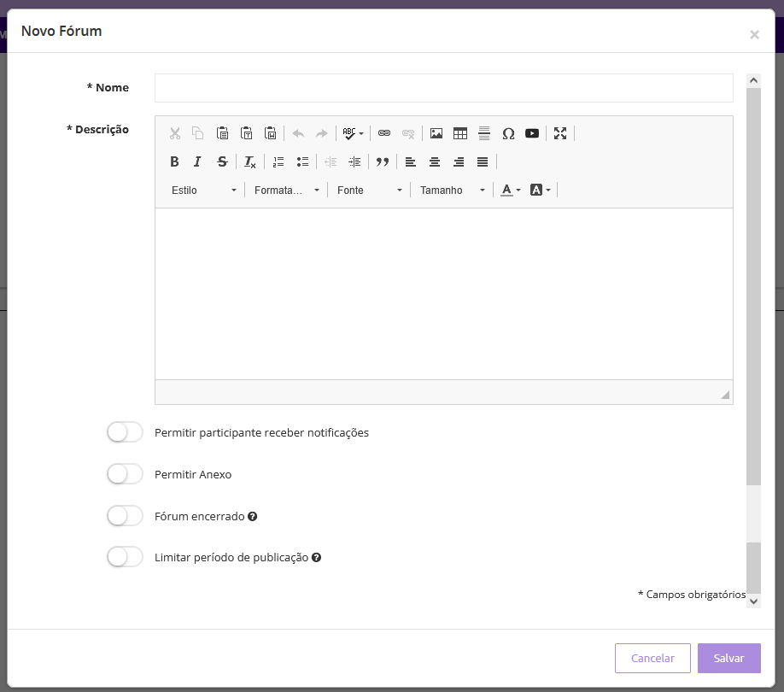Open the spell check ABC menu
Image resolution: width=784 pixels, height=692 pixels.
coord(353,133)
